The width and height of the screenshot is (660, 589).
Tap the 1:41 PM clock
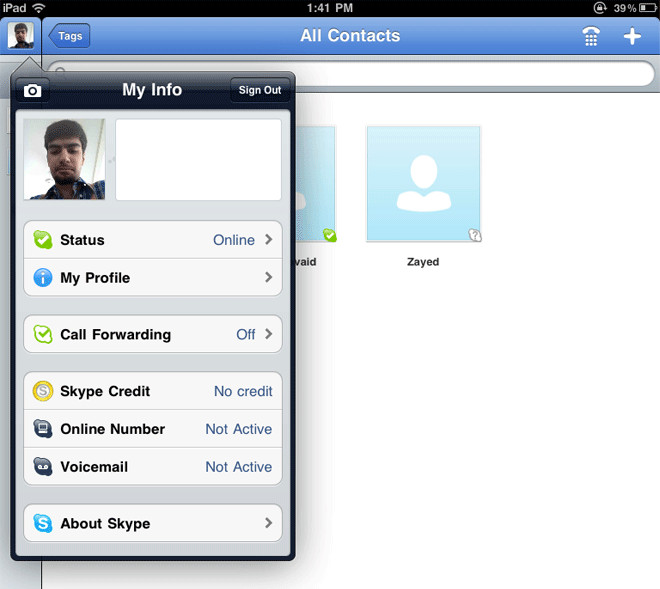330,8
